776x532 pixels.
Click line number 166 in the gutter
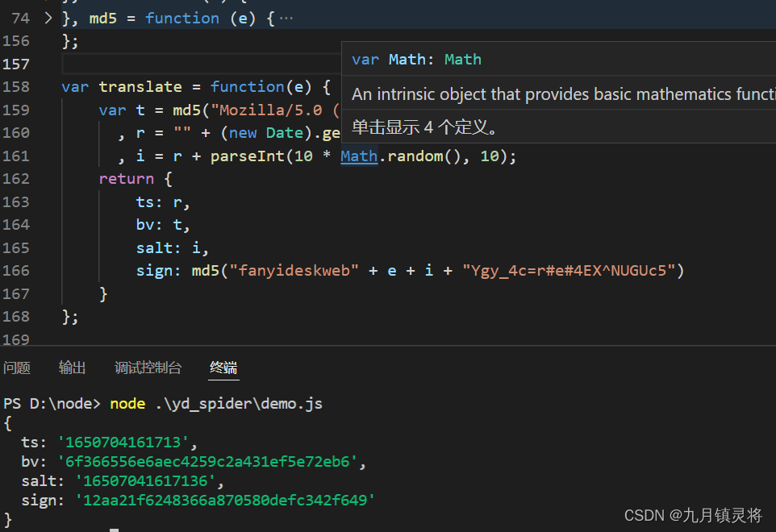(x=16, y=271)
